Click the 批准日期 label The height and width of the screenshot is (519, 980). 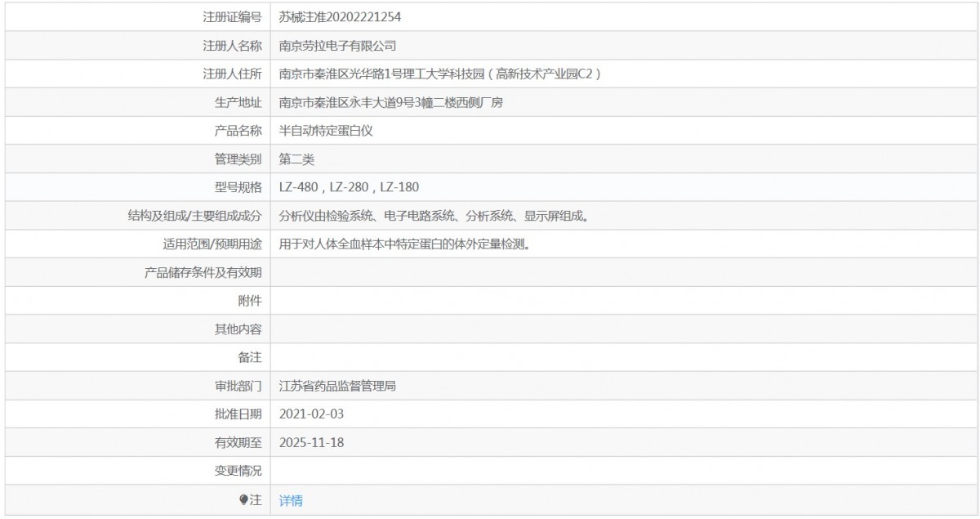pos(238,414)
